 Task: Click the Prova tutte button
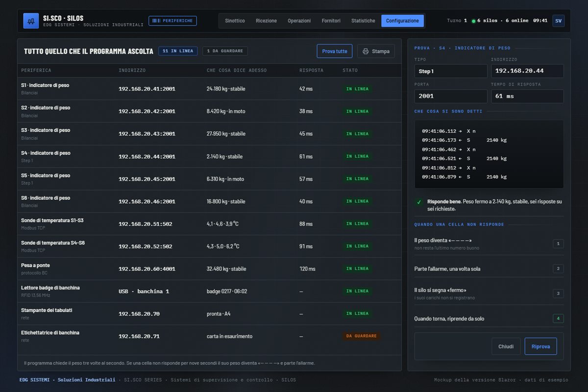coord(335,51)
